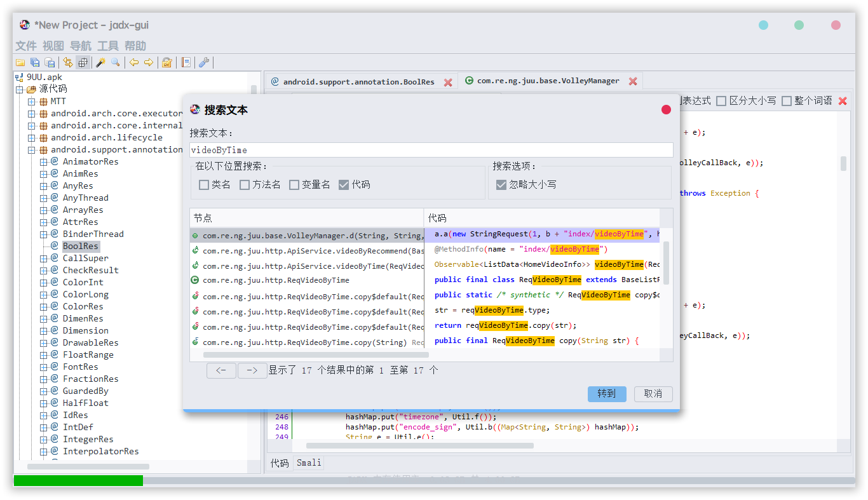Image resolution: width=868 pixels, height=500 pixels.
Task: Open the log viewer notebook icon
Action: coord(186,62)
